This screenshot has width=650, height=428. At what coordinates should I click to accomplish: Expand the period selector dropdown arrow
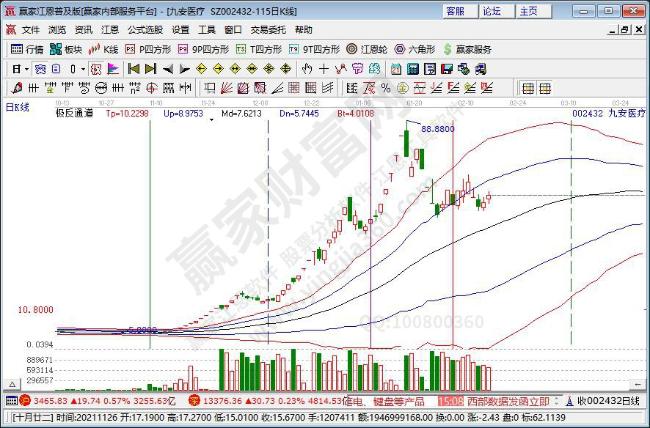pos(27,69)
